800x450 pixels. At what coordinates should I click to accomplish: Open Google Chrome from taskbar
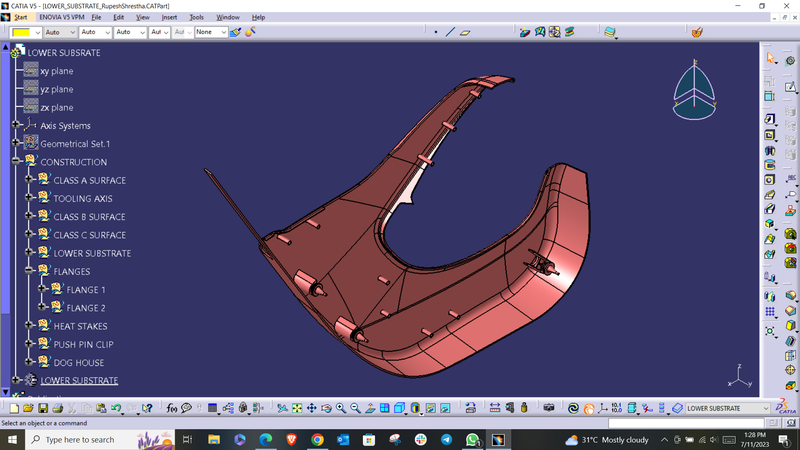click(x=317, y=439)
